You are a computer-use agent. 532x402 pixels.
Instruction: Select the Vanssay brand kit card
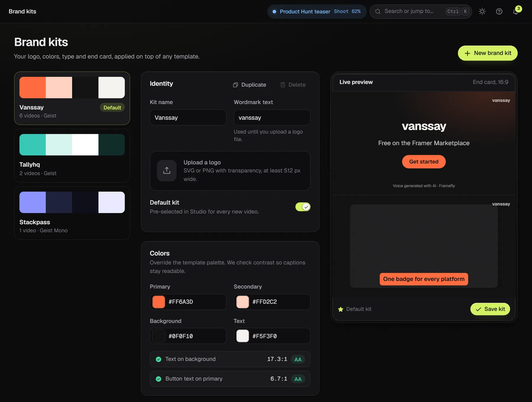pos(72,98)
